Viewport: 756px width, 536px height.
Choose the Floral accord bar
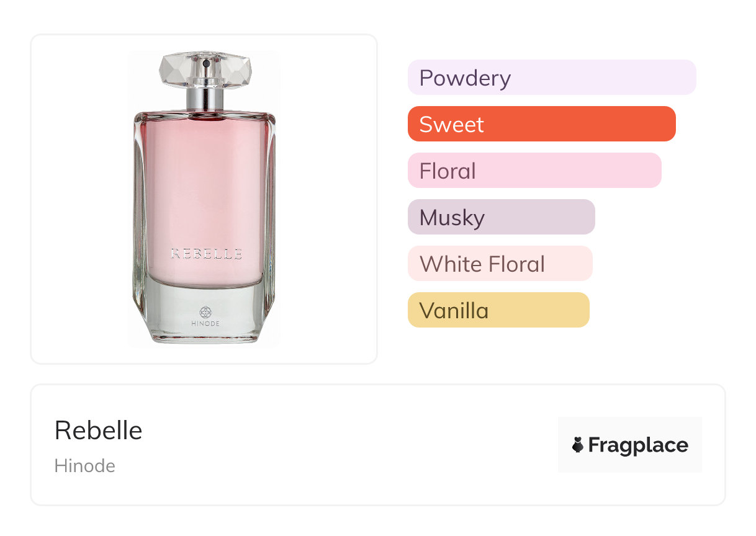click(x=534, y=171)
